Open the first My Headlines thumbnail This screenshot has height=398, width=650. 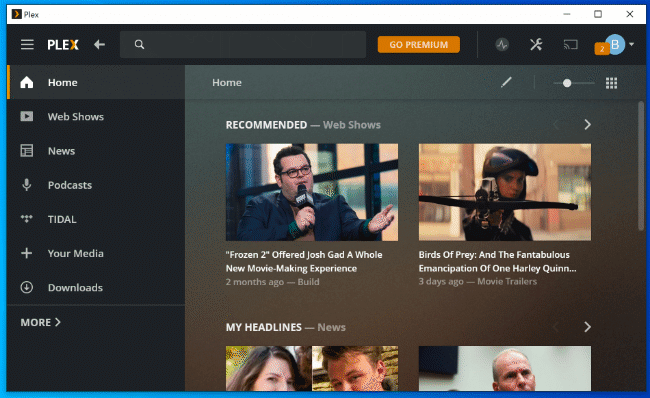click(312, 369)
